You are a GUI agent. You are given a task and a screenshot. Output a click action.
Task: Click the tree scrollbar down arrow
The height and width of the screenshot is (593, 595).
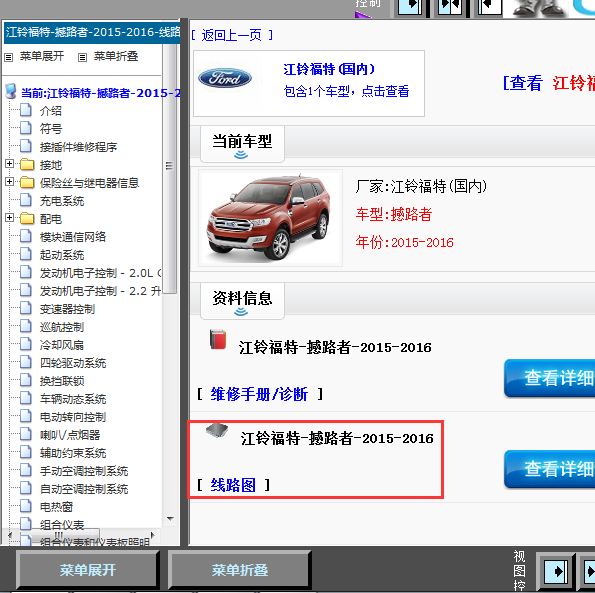(170, 519)
